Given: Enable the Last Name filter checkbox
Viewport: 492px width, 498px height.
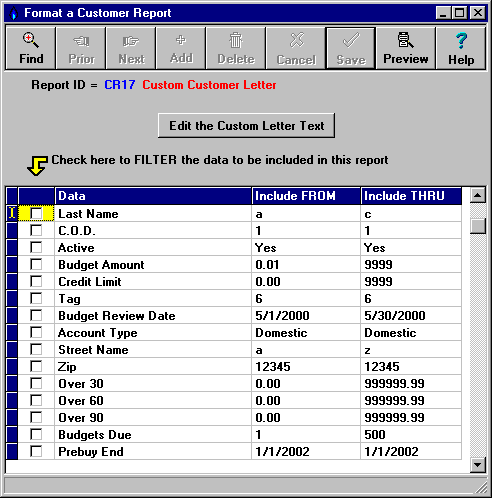Looking at the screenshot, I should 36,213.
